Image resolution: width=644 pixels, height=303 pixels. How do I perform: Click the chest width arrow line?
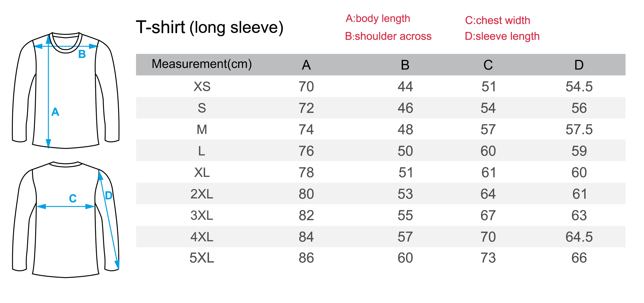(x=66, y=207)
